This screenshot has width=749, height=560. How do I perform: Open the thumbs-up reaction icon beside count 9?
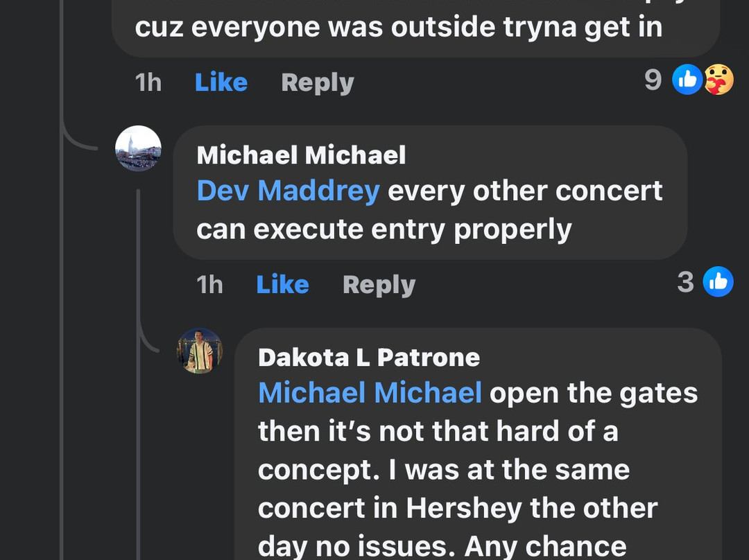pos(687,80)
